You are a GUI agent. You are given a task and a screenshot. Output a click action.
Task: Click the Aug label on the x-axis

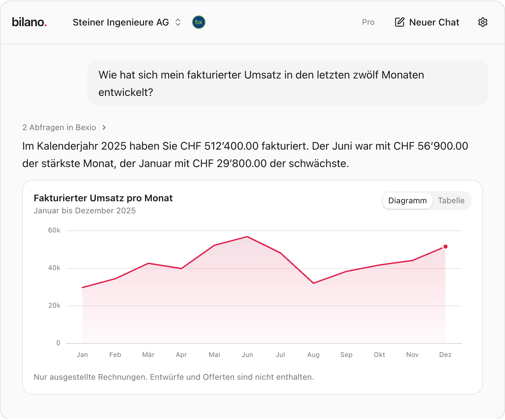(313, 355)
